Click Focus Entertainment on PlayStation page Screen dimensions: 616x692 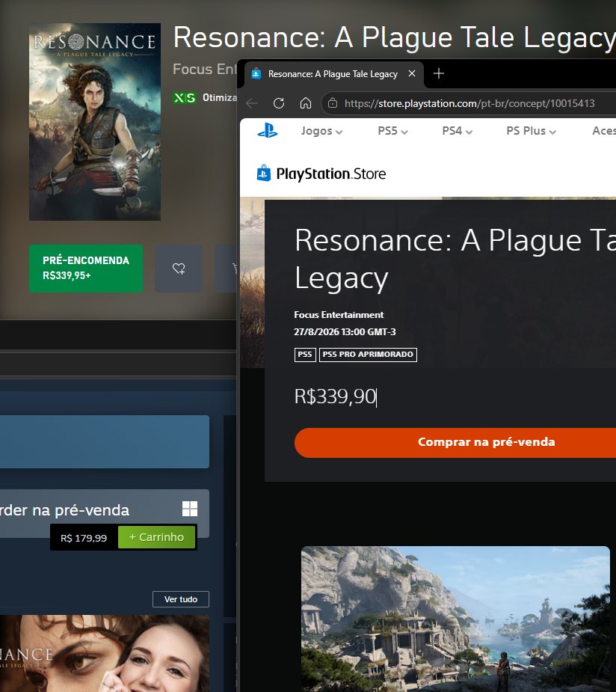click(339, 315)
